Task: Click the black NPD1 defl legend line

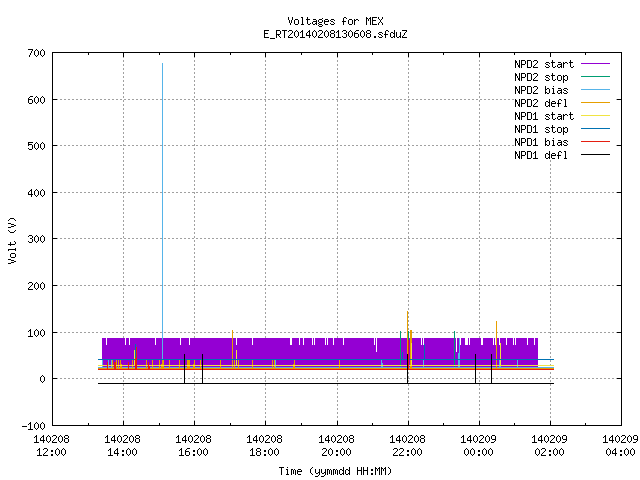Action: click(595, 155)
